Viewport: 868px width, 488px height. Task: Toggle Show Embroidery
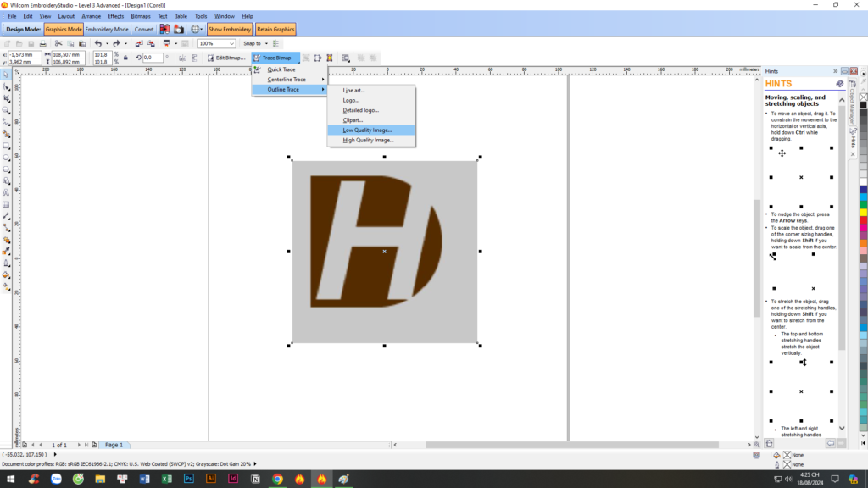point(230,29)
